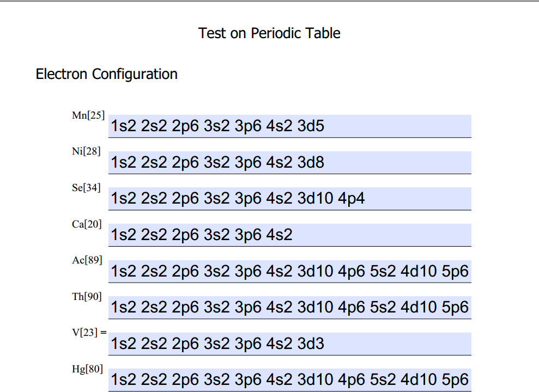Click the Mn[25] element label

[x=88, y=115]
